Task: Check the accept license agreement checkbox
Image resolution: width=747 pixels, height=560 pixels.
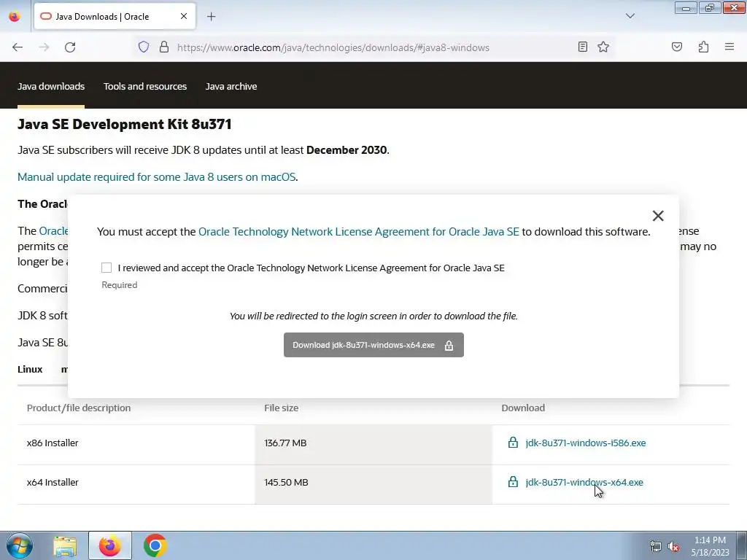Action: coord(107,268)
